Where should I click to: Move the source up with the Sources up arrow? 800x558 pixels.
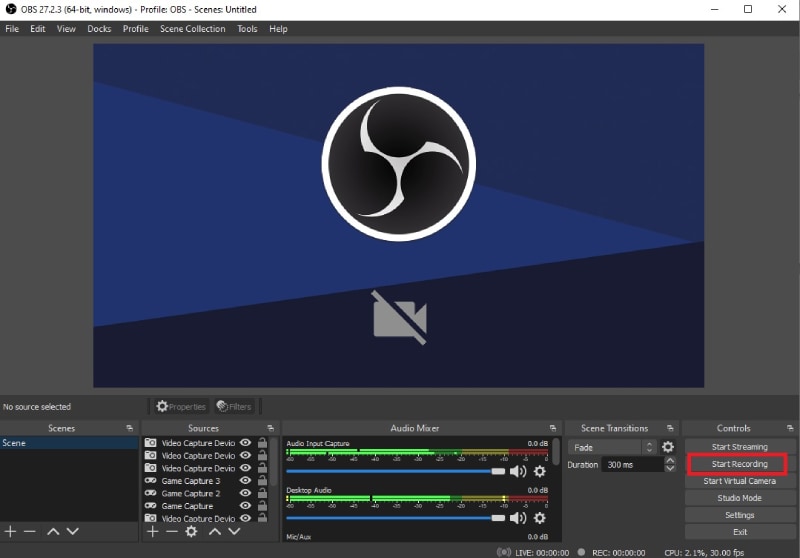click(x=215, y=531)
